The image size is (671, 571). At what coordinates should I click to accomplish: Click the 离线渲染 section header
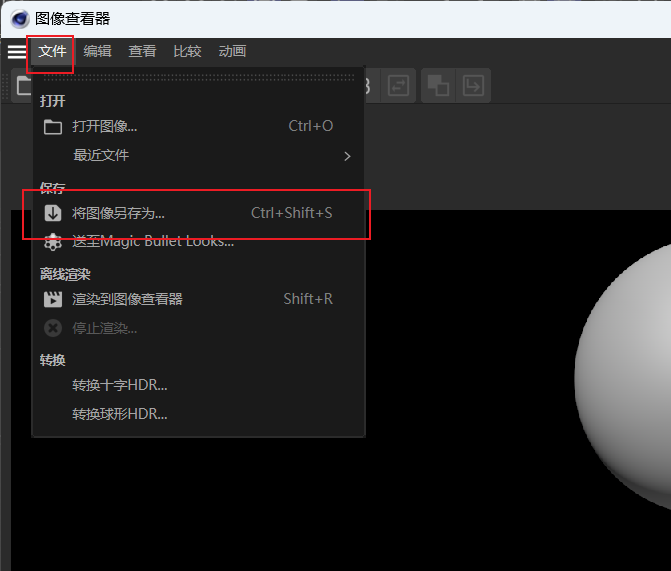click(65, 274)
